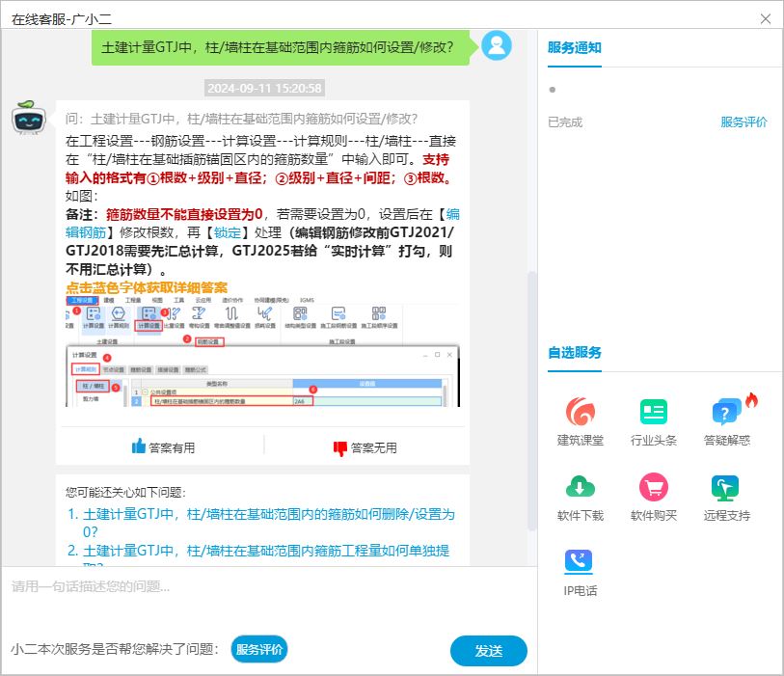Click the 小二本次服务是否帮您解决了问题 label
Screen dimensions: 784x676
coord(115,649)
